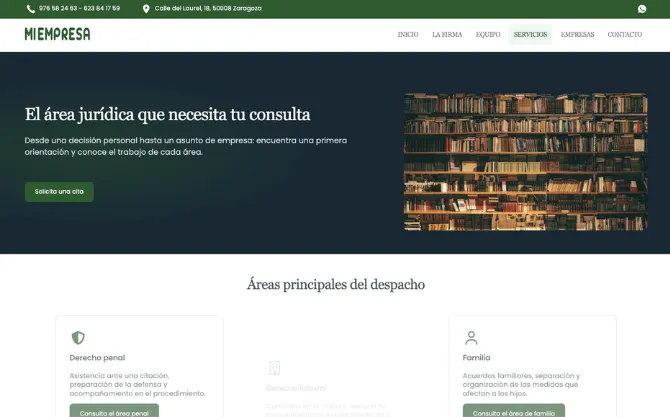
Task: Click the faded building icon above Derecho laboral
Action: point(274,368)
